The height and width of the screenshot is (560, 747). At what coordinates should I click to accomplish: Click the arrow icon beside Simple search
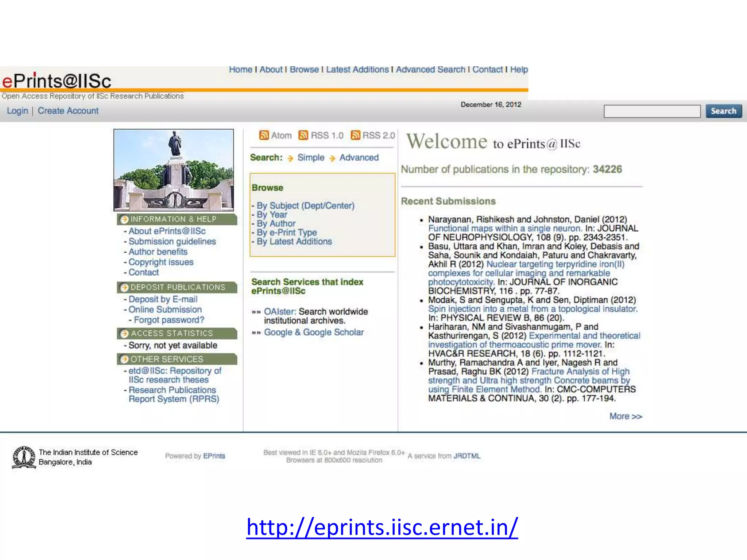tap(290, 158)
